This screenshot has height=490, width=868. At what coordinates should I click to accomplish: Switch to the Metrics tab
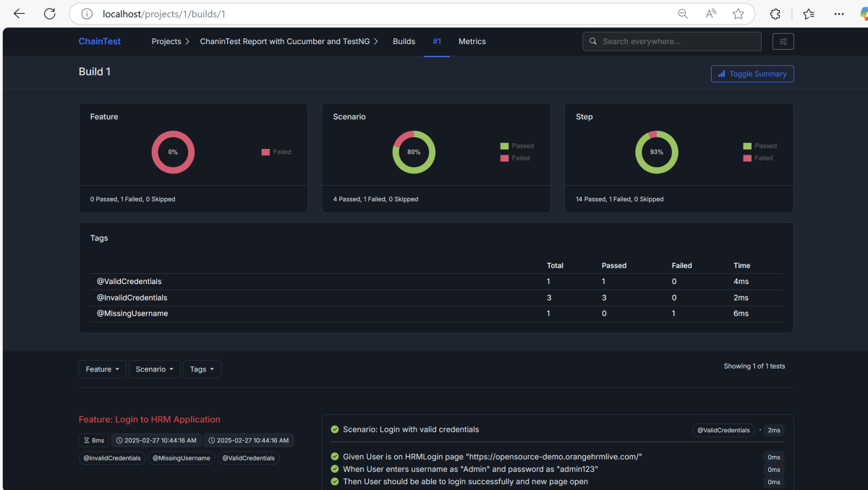[x=472, y=42]
